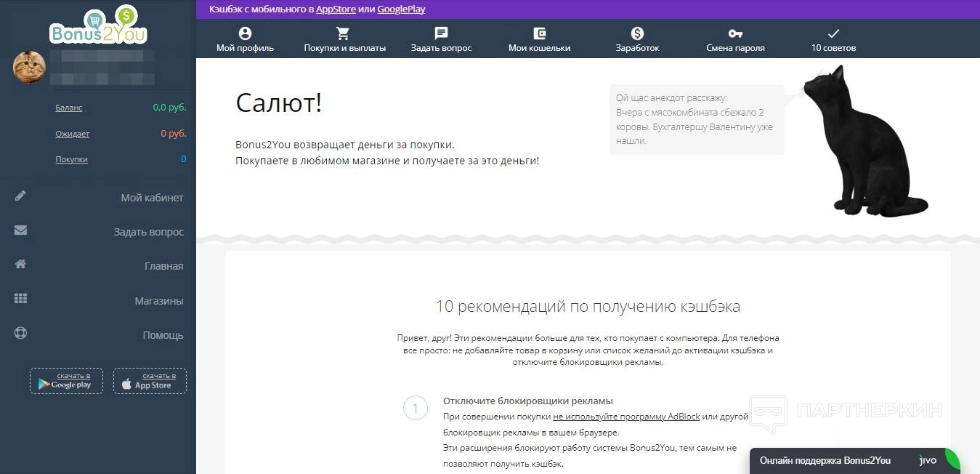Image resolution: width=980 pixels, height=474 pixels.
Task: Open Покупки и выплаты in top menu
Action: point(344,48)
